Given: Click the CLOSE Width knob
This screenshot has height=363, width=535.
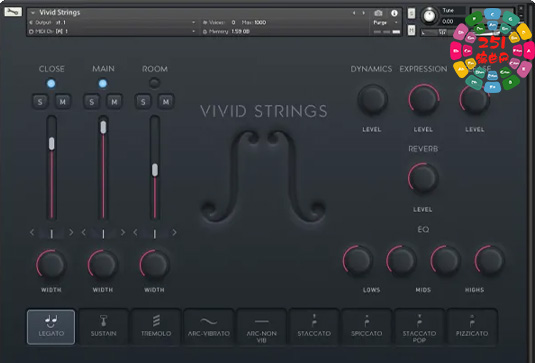Looking at the screenshot, I should point(51,264).
